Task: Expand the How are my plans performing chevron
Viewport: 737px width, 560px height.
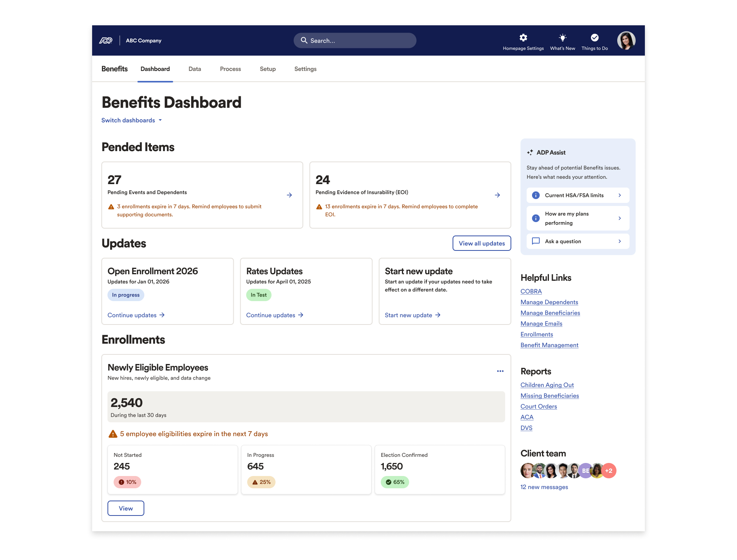Action: tap(619, 218)
